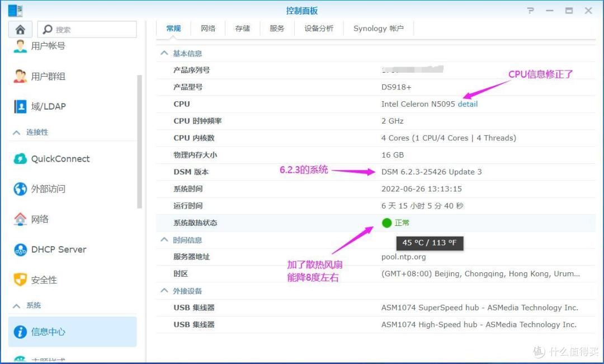The image size is (604, 364).
Task: Select the 信息中心 info icon
Action: point(20,332)
